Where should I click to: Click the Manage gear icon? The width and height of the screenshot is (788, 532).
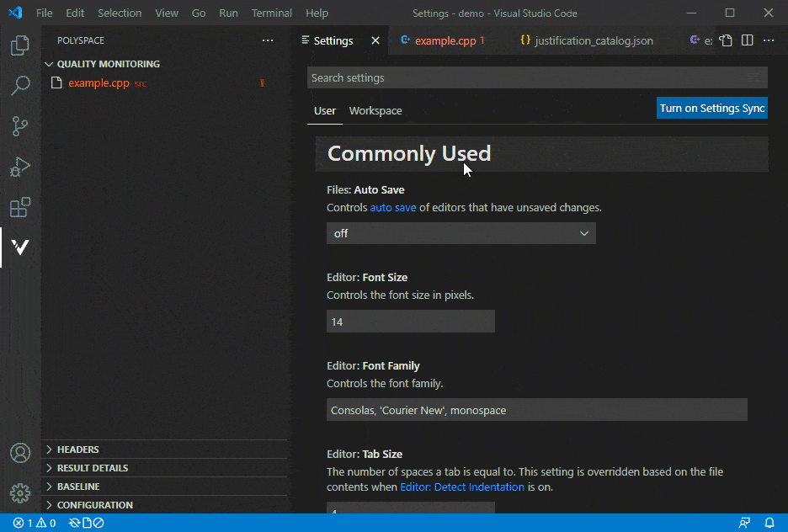point(20,493)
